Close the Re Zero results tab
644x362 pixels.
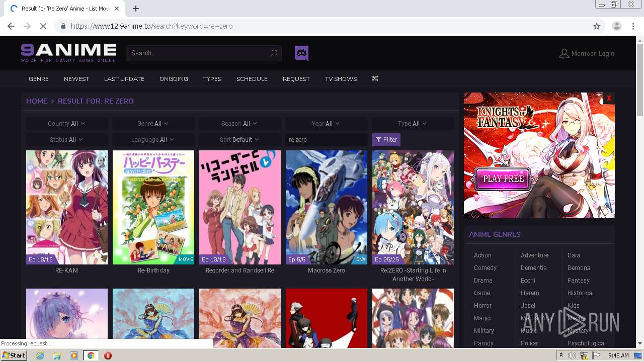(x=117, y=9)
